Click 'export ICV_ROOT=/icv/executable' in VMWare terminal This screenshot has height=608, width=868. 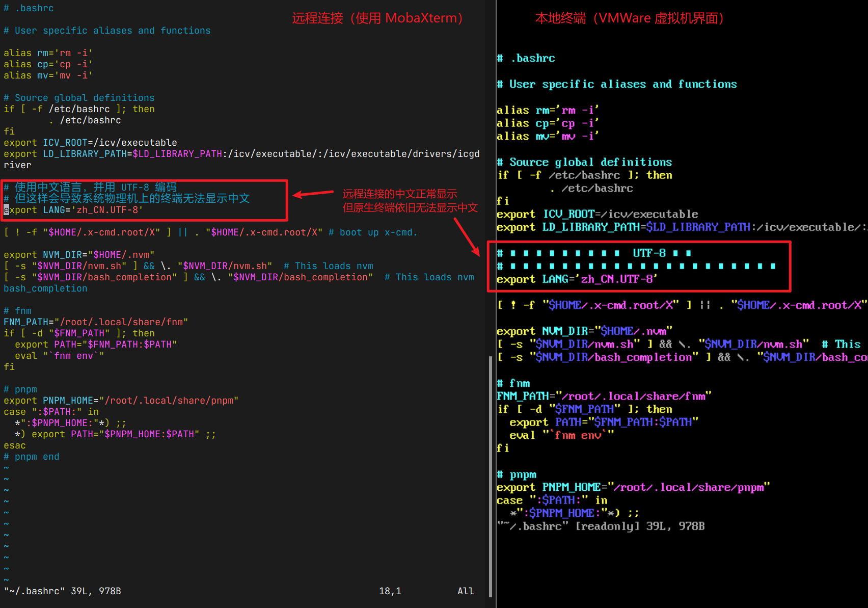click(598, 214)
